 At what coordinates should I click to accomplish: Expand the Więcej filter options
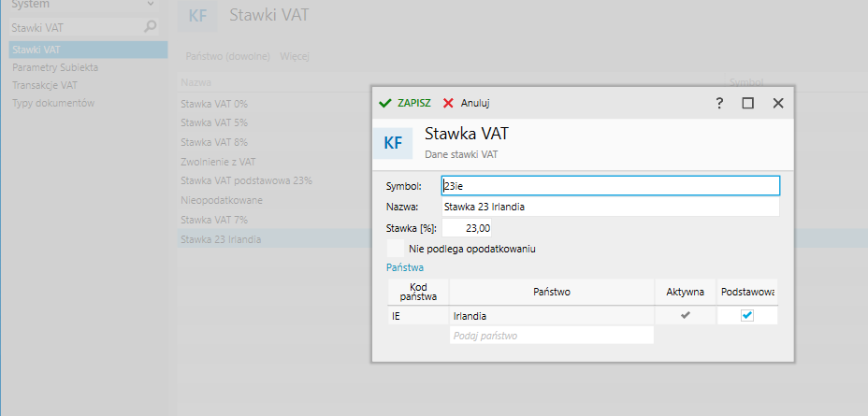(x=295, y=56)
